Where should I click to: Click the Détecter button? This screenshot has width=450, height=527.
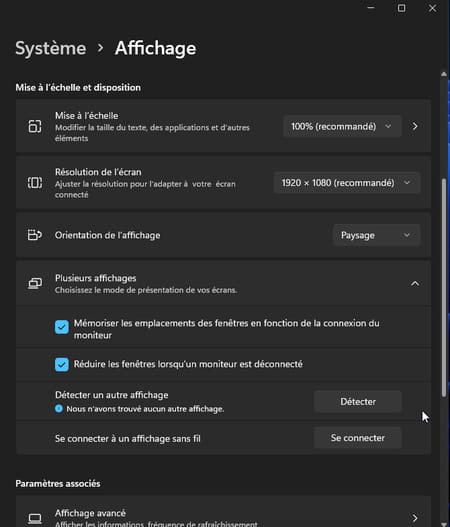click(x=358, y=402)
